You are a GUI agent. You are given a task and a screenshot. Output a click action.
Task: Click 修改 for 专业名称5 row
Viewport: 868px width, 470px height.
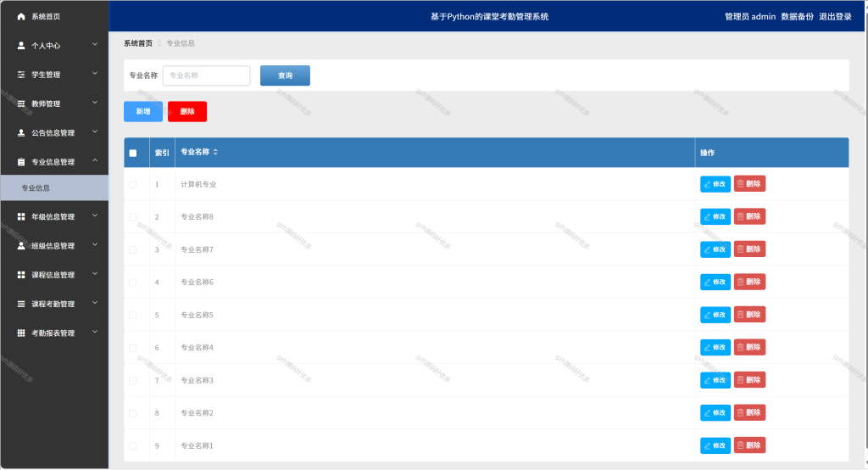click(x=715, y=315)
